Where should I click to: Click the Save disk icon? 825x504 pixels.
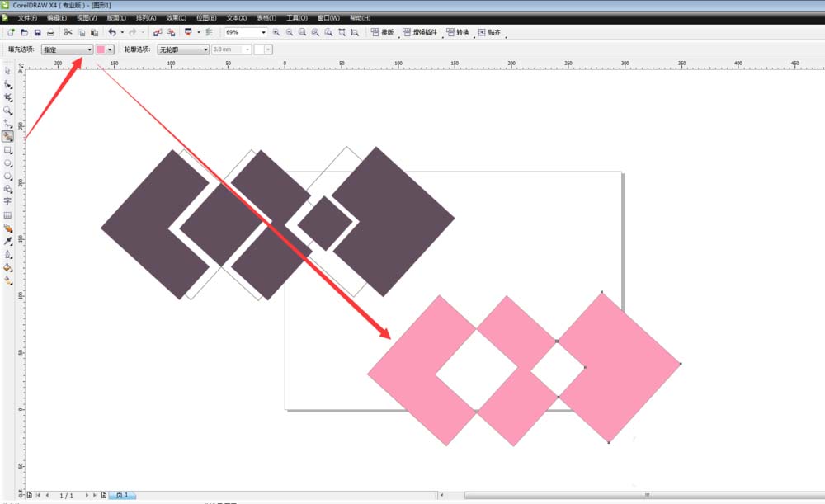37,32
